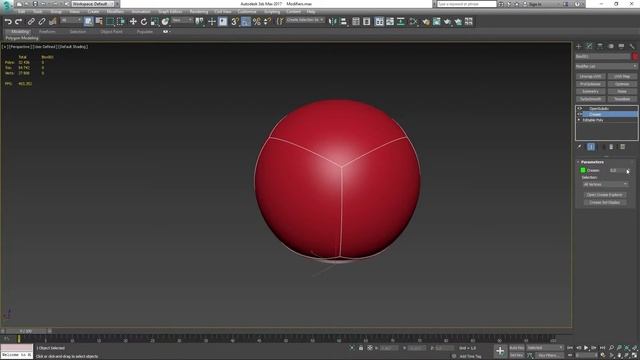Screen dimensions: 640x360
Task: Open the key filter Selected dropdown
Action: tap(544, 348)
